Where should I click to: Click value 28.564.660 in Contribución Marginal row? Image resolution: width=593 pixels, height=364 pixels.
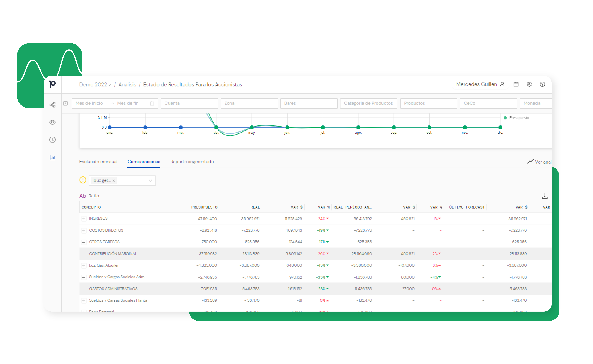[x=361, y=254]
